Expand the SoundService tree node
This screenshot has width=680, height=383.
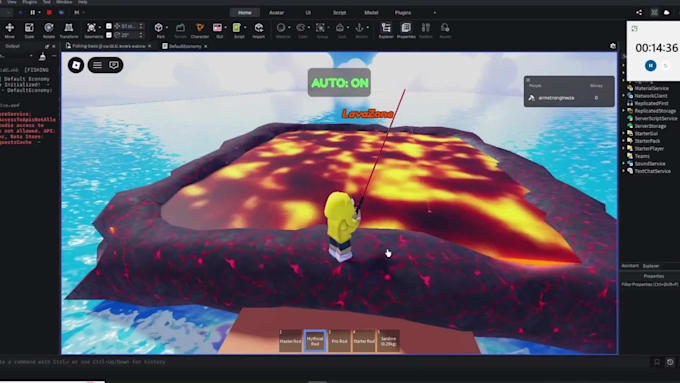[x=624, y=164]
